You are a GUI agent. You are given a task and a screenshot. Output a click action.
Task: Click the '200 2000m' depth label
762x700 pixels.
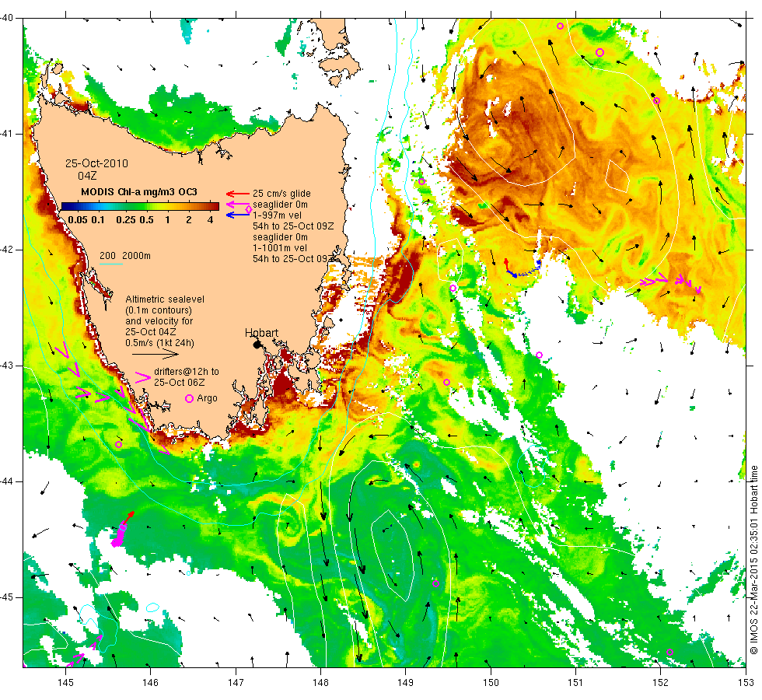pos(125,256)
